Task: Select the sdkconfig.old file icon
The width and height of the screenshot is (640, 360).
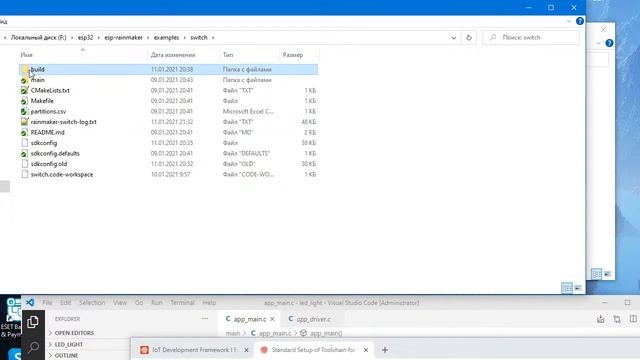Action: point(24,164)
